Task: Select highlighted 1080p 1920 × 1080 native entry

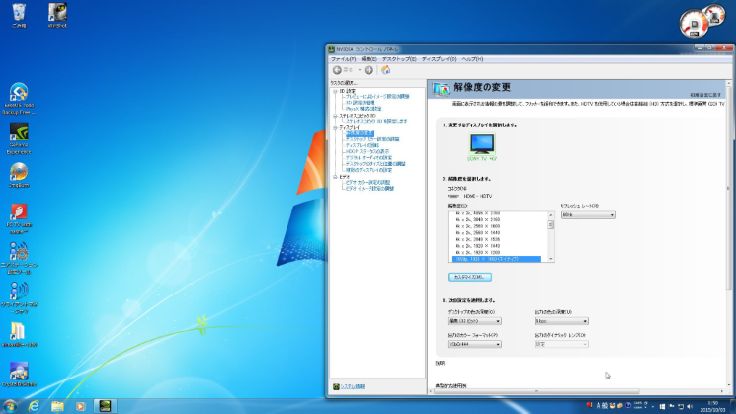Action: click(x=496, y=259)
